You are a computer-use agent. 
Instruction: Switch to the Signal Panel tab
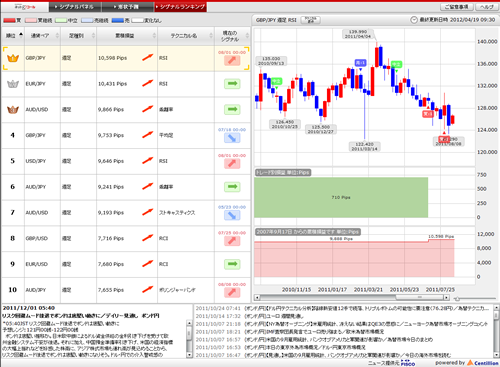click(x=75, y=7)
